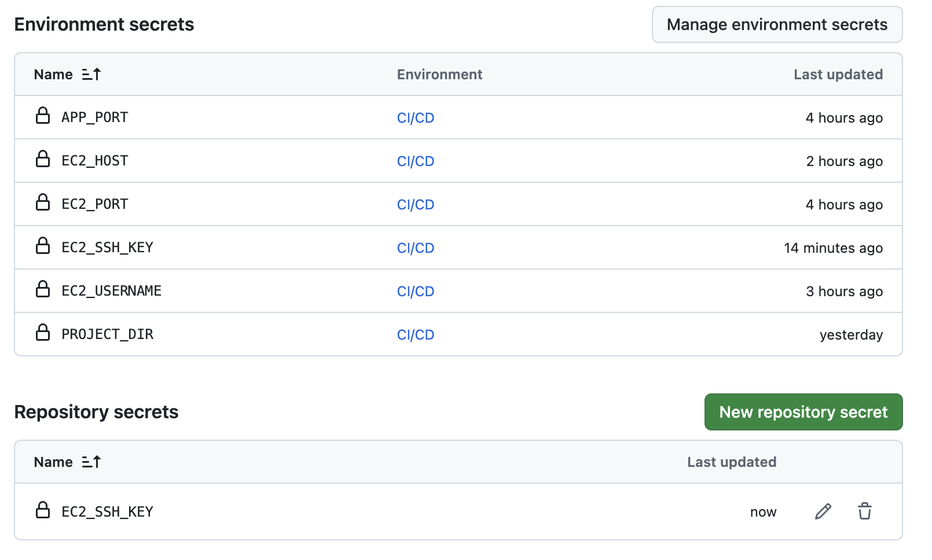Viewport: 932px width, 560px height.
Task: Follow CI/CD link for environment EC2_SSH_KEY
Action: coord(415,248)
